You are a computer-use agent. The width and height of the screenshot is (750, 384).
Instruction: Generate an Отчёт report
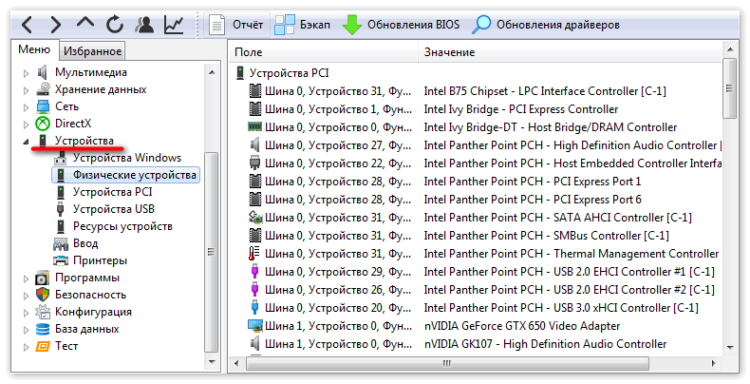tap(237, 24)
